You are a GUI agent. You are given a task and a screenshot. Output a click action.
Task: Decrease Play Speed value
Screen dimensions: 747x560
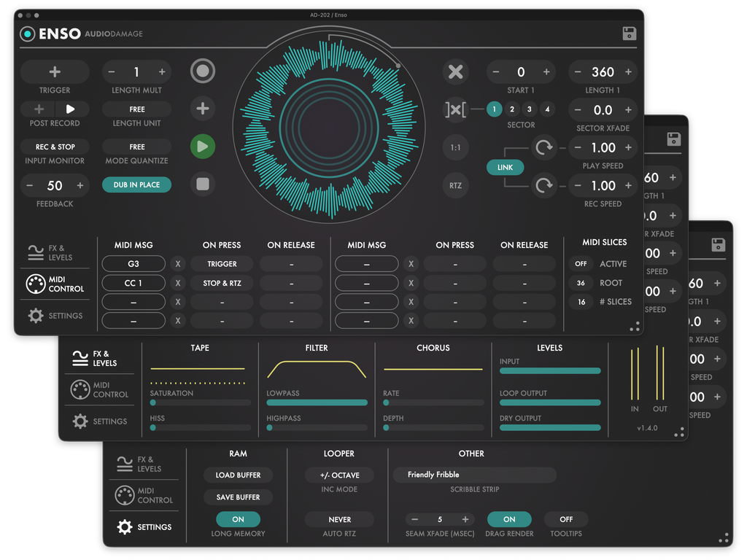coord(578,147)
